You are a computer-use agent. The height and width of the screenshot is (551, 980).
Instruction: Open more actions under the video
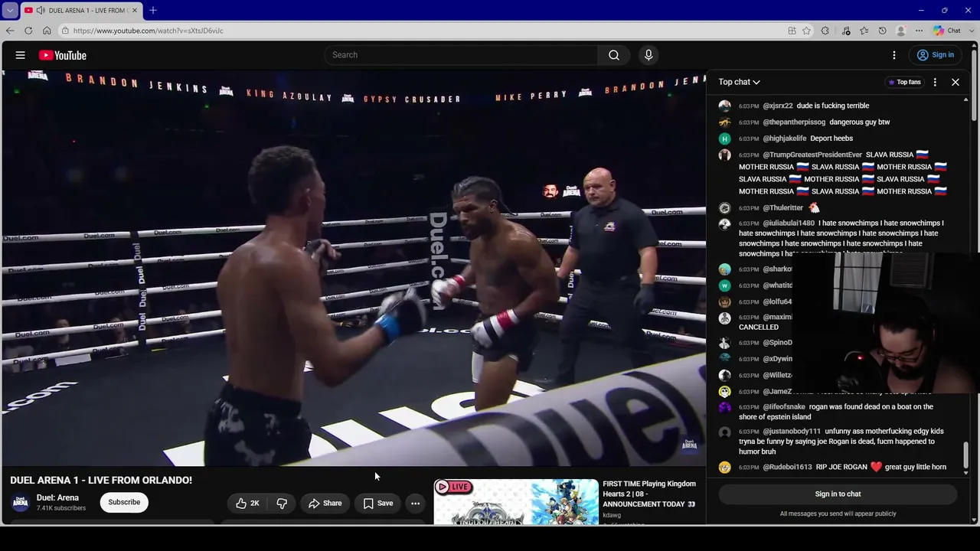(x=415, y=503)
